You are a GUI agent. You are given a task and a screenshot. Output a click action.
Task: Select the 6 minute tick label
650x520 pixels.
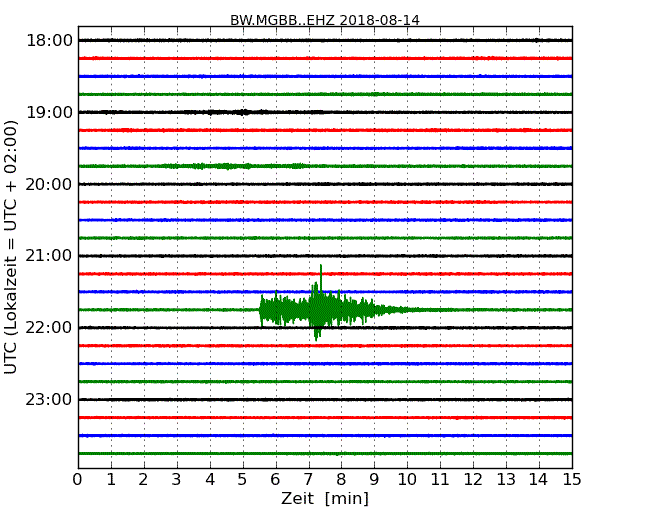[275, 480]
